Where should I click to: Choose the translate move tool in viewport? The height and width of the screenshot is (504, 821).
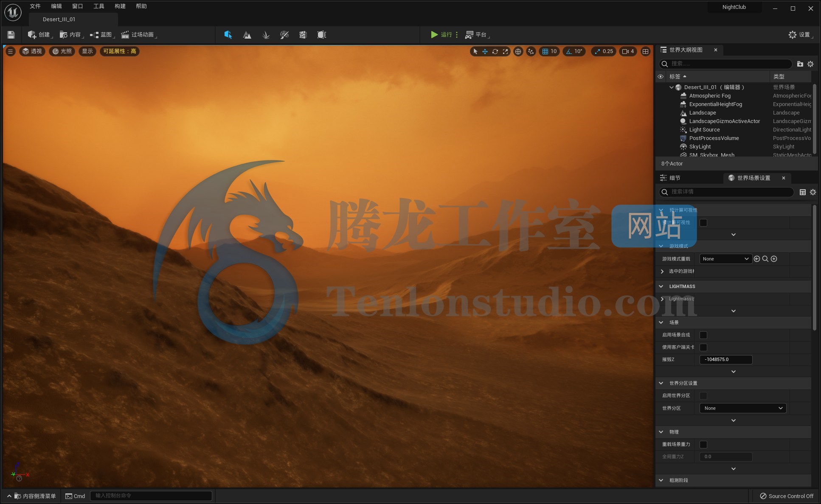485,51
